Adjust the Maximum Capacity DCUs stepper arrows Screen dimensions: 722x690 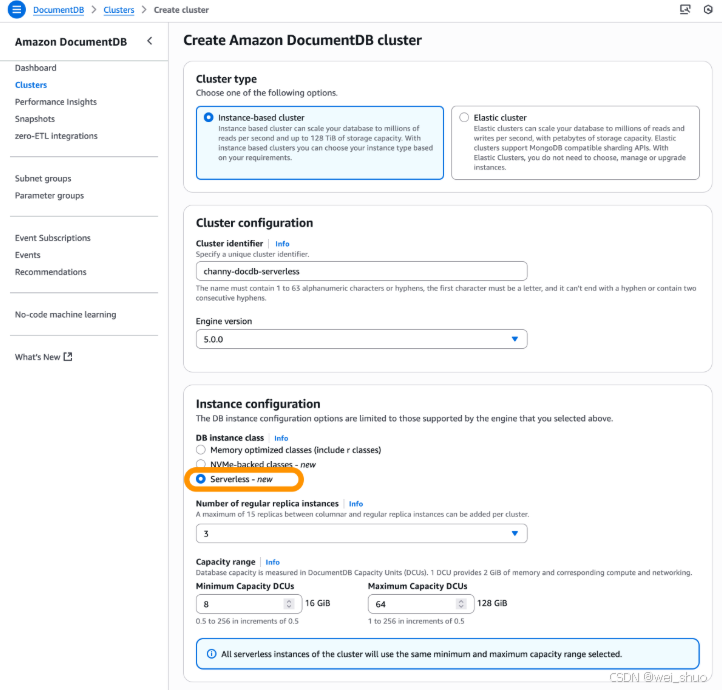point(461,603)
